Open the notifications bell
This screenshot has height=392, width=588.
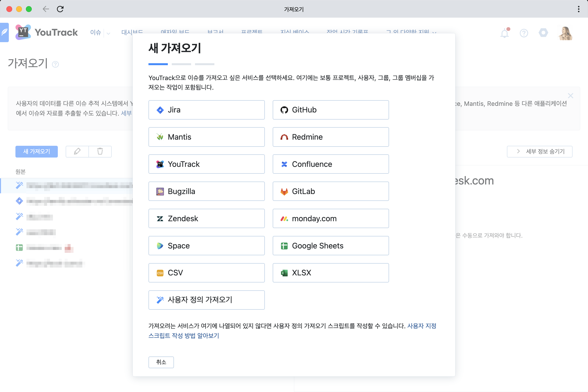504,33
